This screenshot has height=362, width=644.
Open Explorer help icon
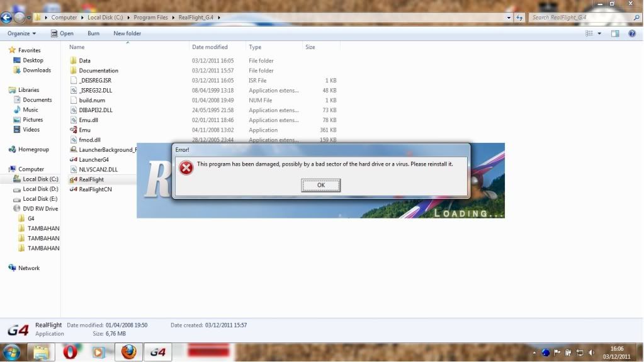pos(632,33)
